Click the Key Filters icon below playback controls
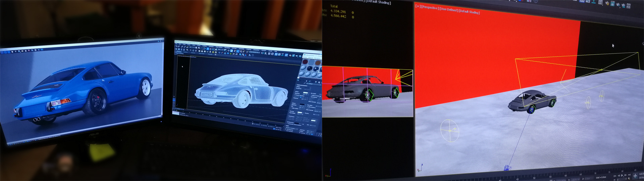Viewport: 644px width, 181px height. [629, 179]
